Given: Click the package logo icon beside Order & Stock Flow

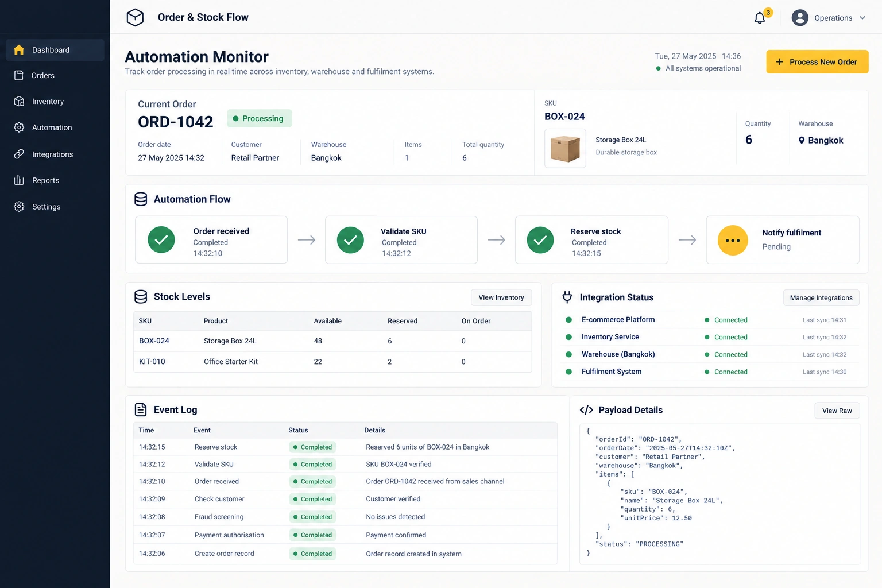Looking at the screenshot, I should [135, 17].
